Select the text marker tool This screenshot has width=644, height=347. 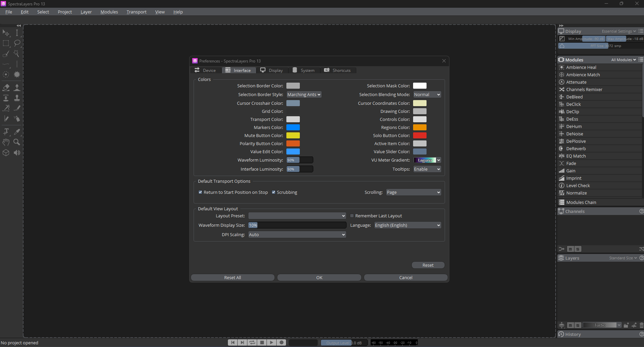[6, 132]
